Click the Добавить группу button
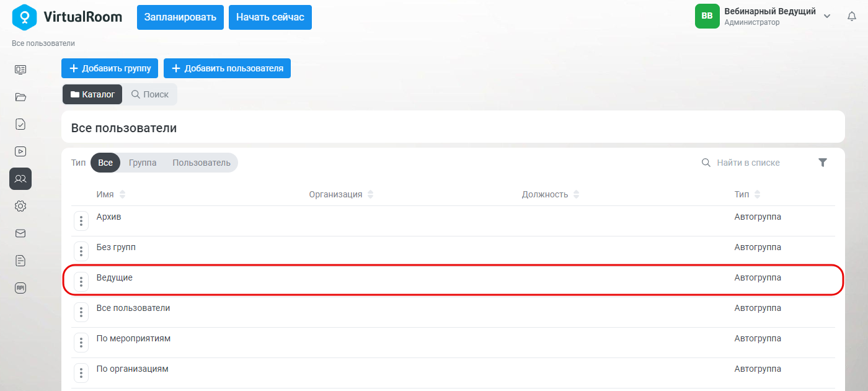The image size is (868, 391). pos(110,68)
